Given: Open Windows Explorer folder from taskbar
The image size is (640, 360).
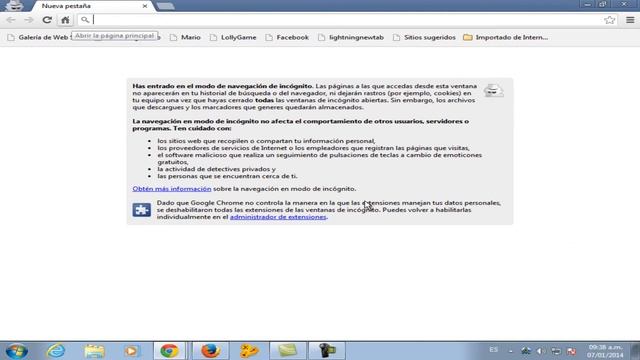Looking at the screenshot, I should (94, 351).
